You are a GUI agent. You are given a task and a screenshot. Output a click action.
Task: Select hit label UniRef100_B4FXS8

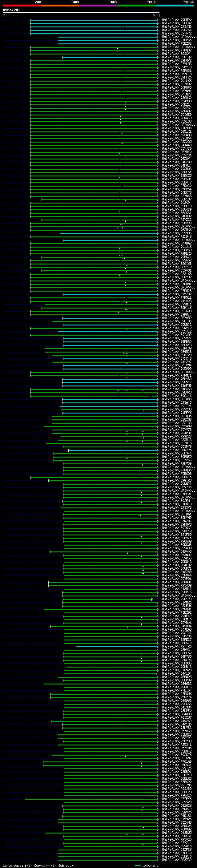(177, 389)
